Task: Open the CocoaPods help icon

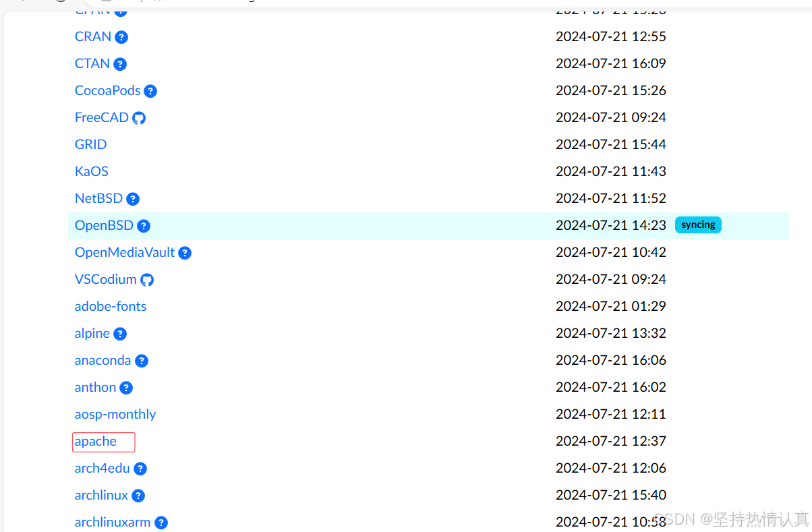Action: click(x=150, y=91)
